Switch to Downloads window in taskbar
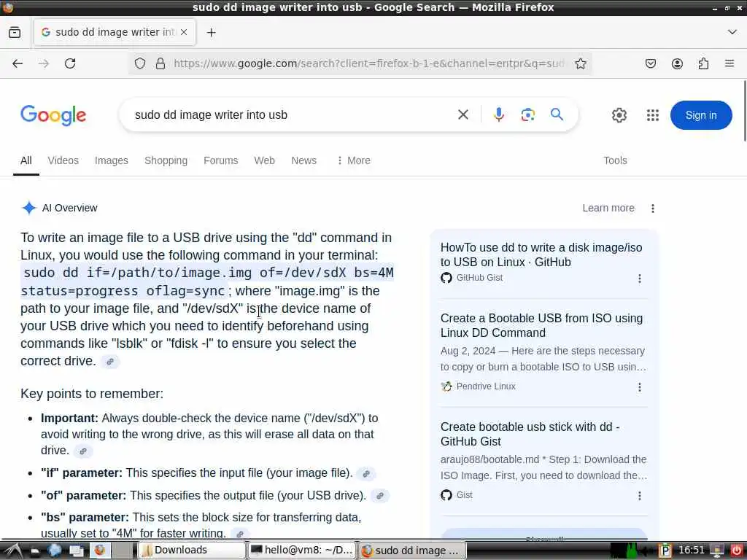 tap(192, 551)
